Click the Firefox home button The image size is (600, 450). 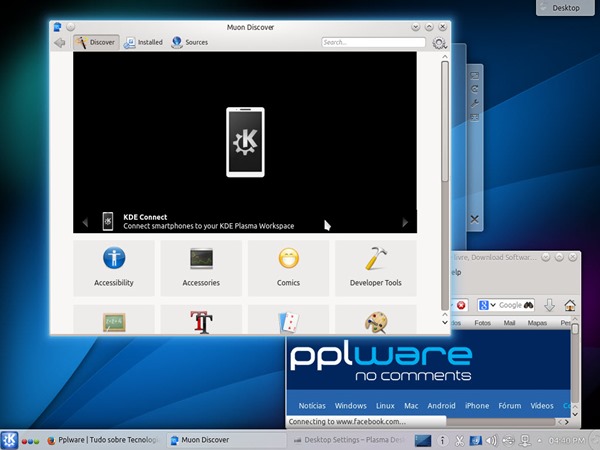pos(570,305)
